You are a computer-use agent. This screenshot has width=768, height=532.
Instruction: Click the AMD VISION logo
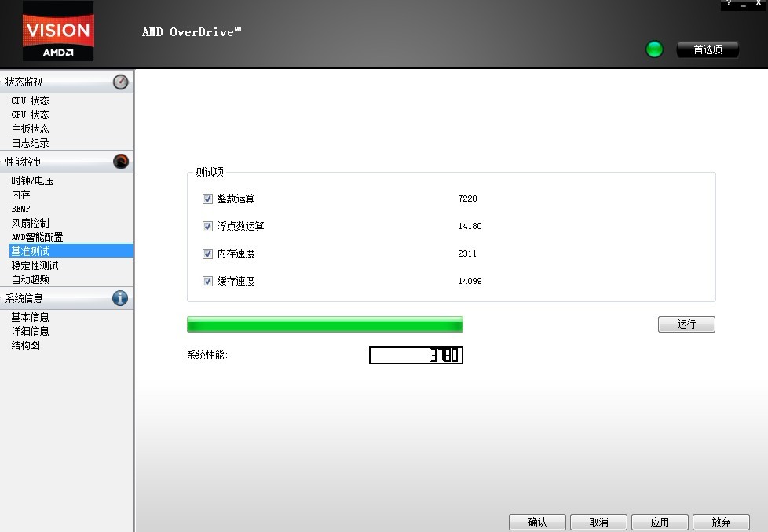58,32
